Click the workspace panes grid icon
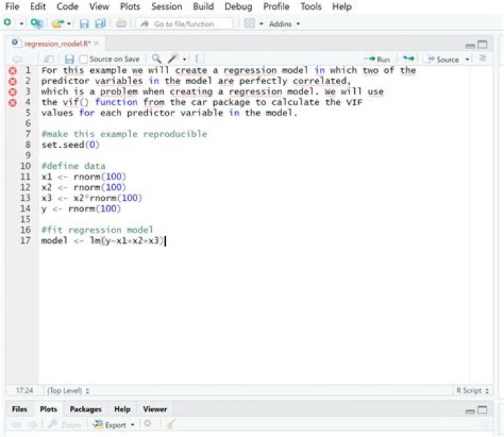 (x=249, y=24)
